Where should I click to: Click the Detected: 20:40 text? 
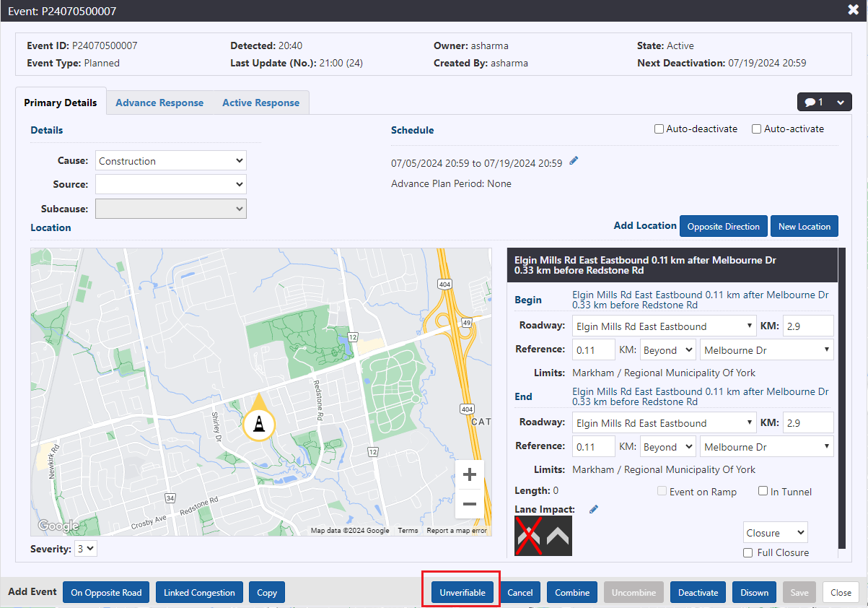266,45
